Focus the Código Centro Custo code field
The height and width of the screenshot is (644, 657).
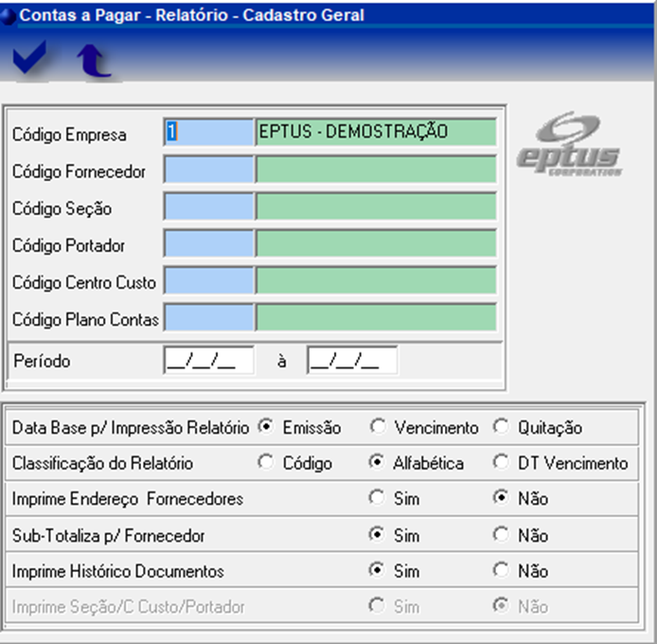pos(209,280)
